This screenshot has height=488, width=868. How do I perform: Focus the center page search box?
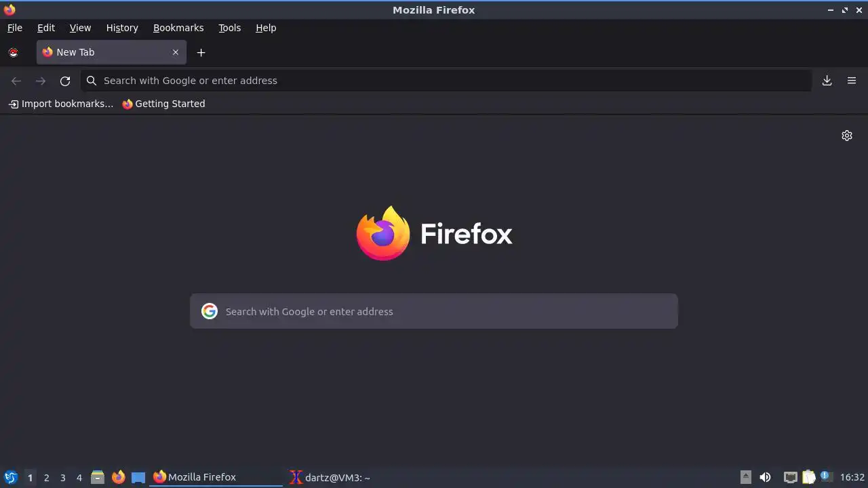(434, 311)
